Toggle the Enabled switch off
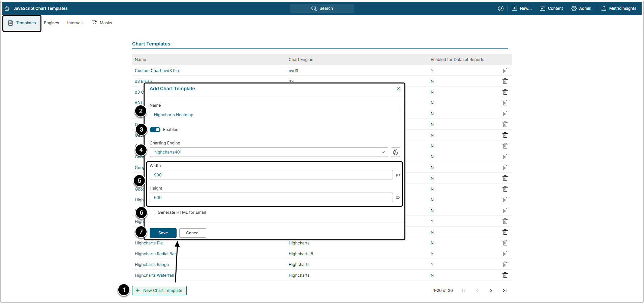This screenshot has height=303, width=644. pyautogui.click(x=155, y=130)
